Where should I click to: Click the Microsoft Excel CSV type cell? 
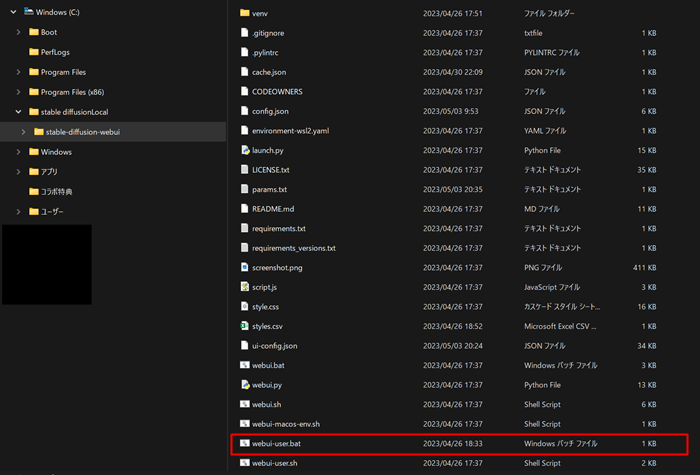tap(560, 326)
